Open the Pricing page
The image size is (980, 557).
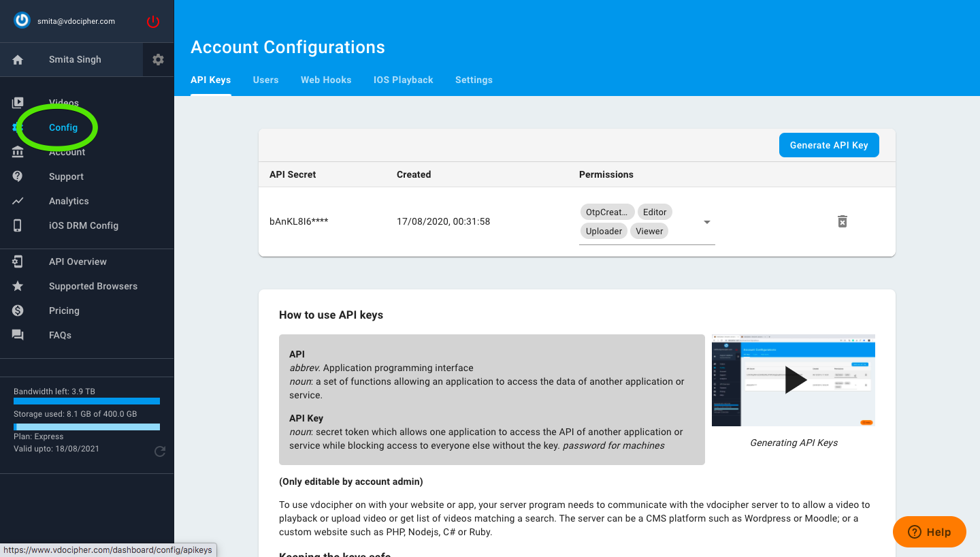click(x=64, y=311)
